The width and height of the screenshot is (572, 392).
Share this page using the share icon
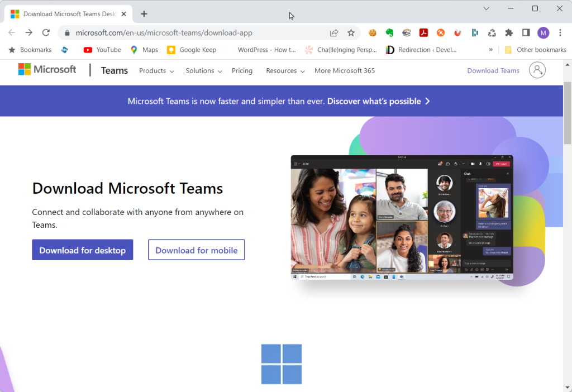tap(334, 33)
